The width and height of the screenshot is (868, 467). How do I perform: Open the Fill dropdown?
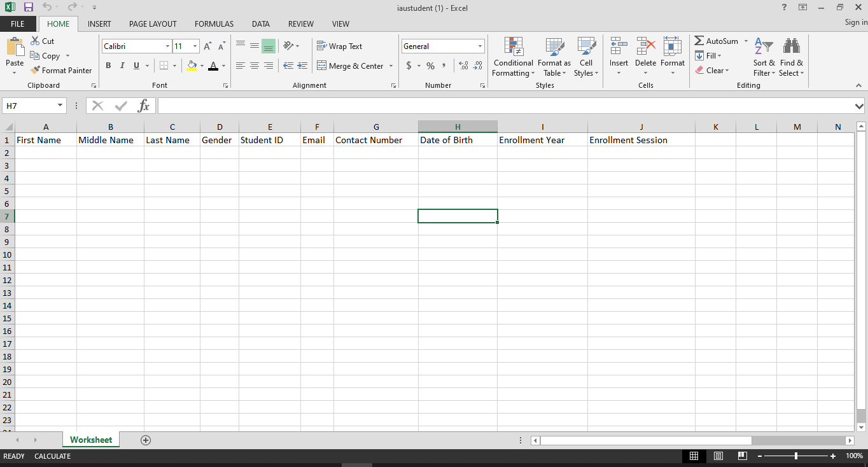(708, 55)
